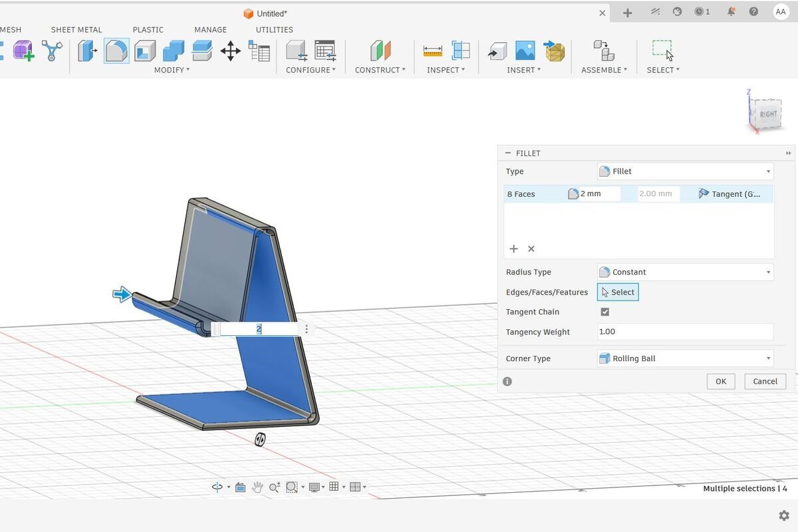Expand the MODIFY dropdown menu
798x532 pixels.
[172, 70]
